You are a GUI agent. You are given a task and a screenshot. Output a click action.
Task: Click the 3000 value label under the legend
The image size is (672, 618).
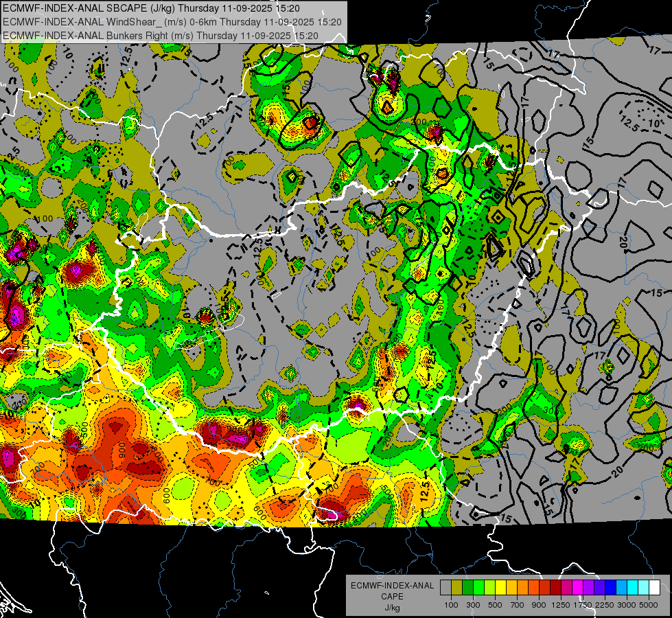tap(627, 605)
